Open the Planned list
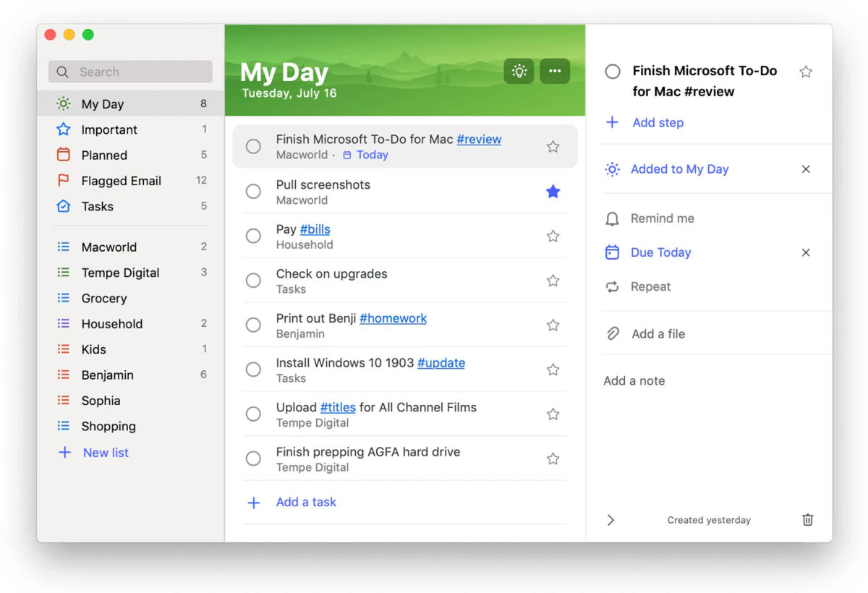The width and height of the screenshot is (868, 593). coord(131,155)
